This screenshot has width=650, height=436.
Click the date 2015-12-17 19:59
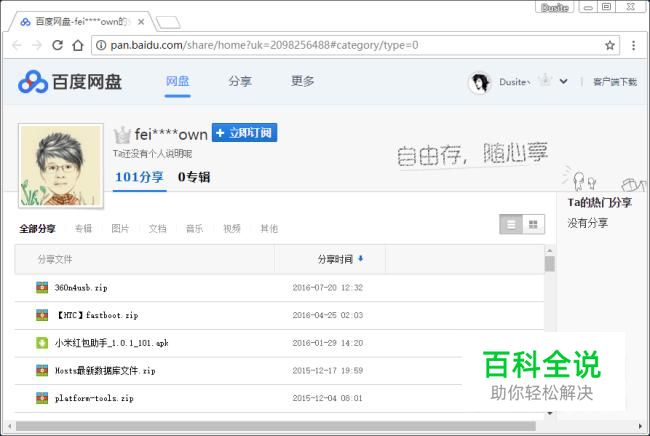(x=327, y=371)
